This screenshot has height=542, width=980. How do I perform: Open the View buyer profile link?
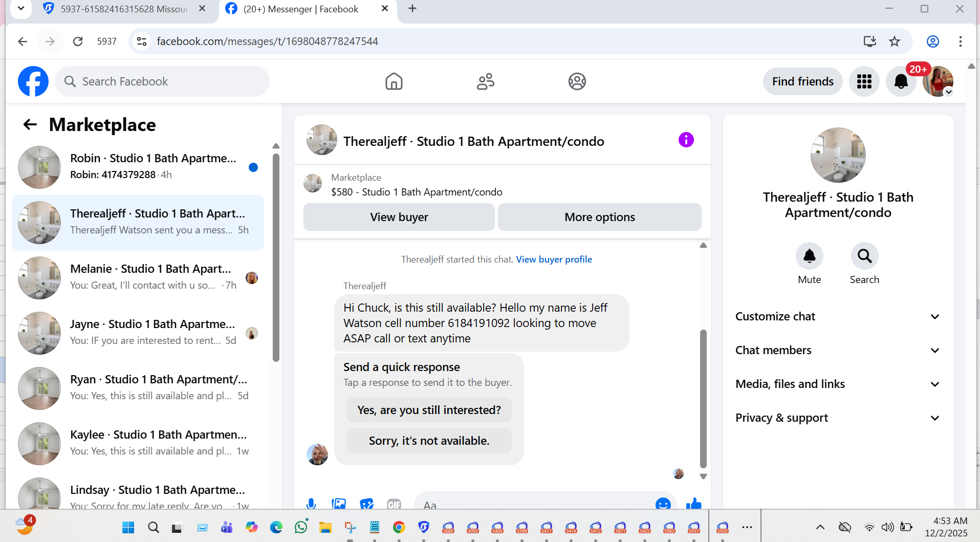(x=554, y=259)
